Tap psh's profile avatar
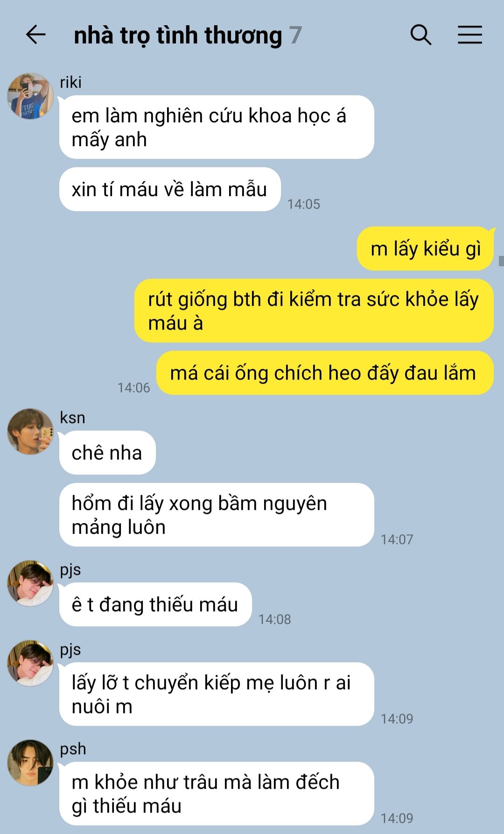 tap(30, 763)
